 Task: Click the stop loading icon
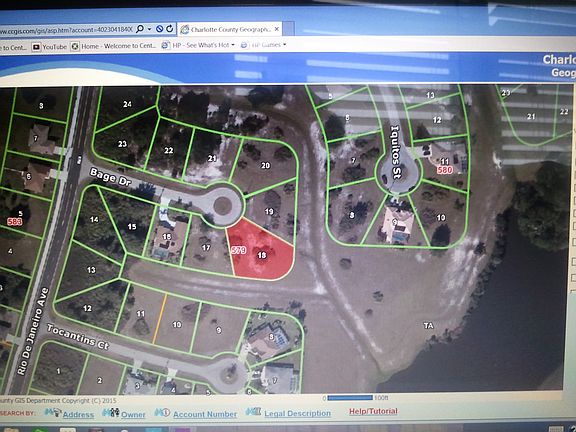pyautogui.click(x=159, y=29)
